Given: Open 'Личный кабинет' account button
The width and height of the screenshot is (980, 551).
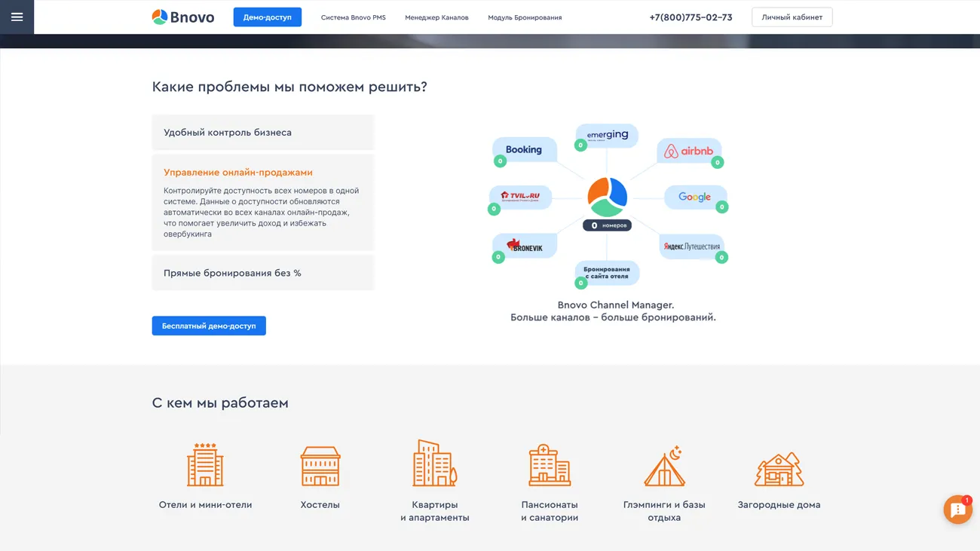Looking at the screenshot, I should [x=792, y=17].
